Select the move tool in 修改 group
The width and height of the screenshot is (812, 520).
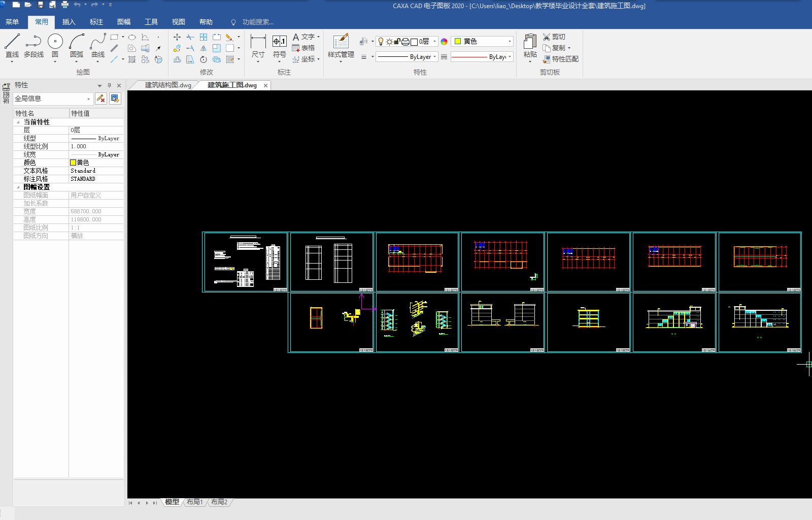177,37
